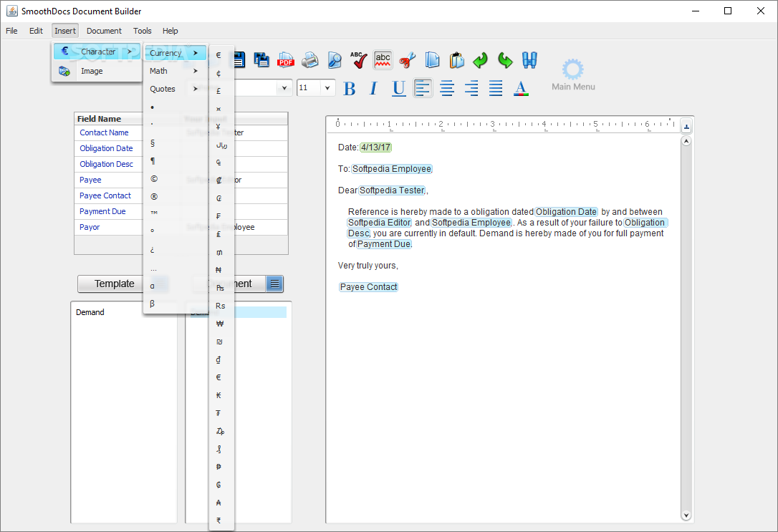
Task: Apply underline formatting
Action: point(398,88)
